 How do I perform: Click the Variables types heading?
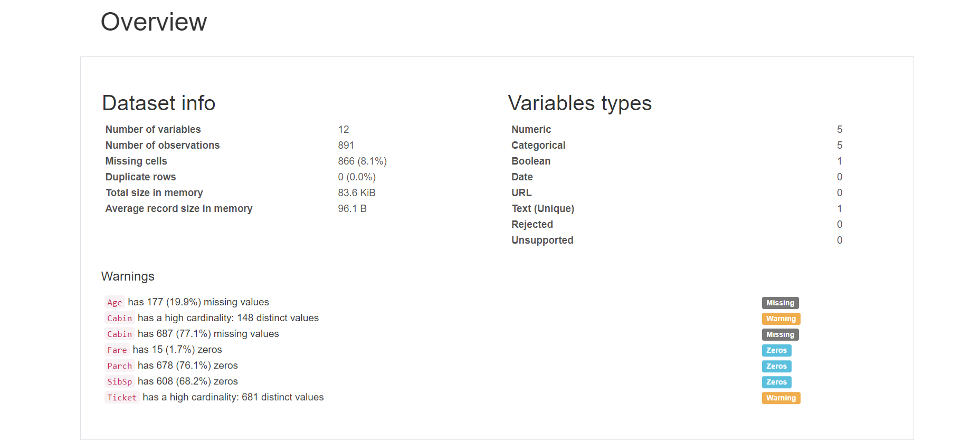coord(580,103)
